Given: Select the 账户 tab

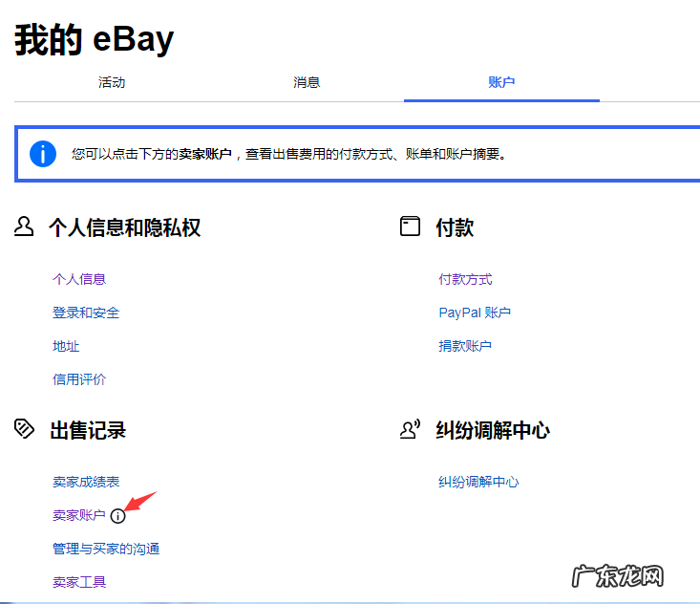Looking at the screenshot, I should click(x=501, y=82).
